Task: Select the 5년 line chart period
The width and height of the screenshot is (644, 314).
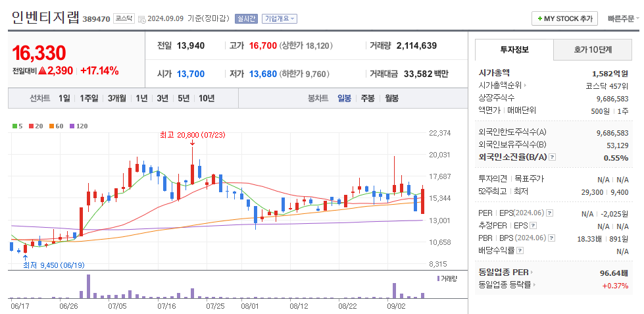Action: tap(183, 99)
